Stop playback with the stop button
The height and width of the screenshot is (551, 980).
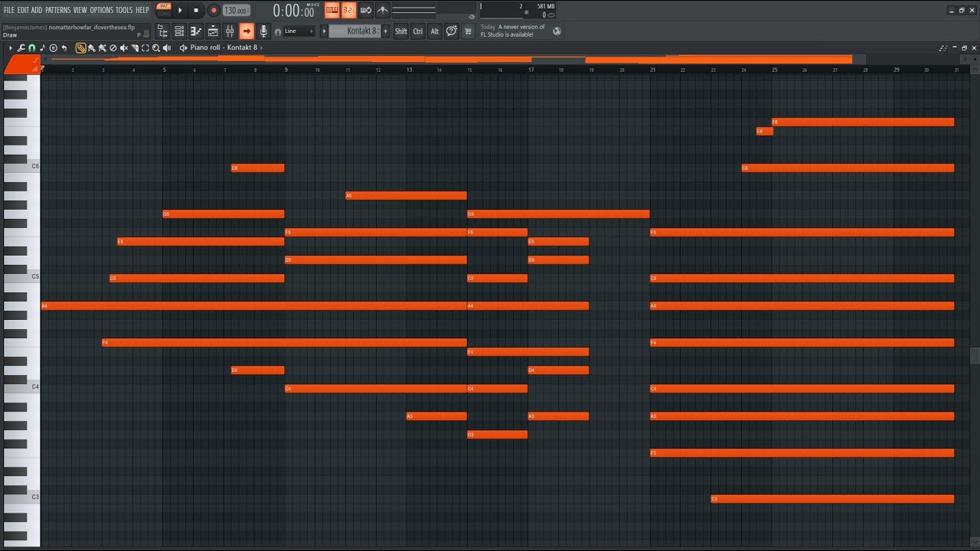[196, 10]
